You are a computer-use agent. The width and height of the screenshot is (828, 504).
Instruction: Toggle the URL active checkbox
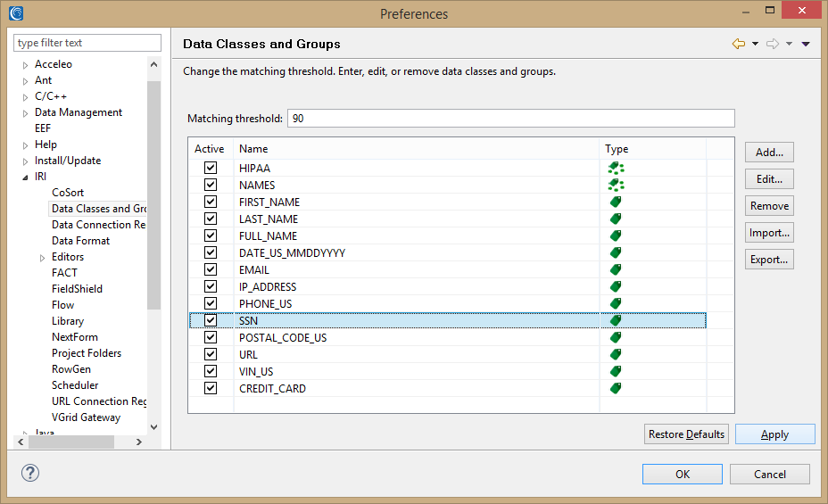point(211,354)
